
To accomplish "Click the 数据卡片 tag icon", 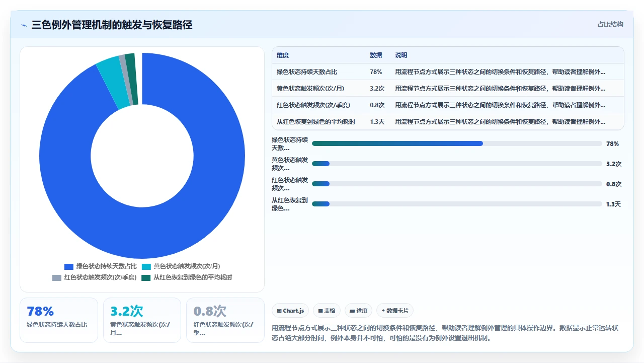I will tap(383, 311).
